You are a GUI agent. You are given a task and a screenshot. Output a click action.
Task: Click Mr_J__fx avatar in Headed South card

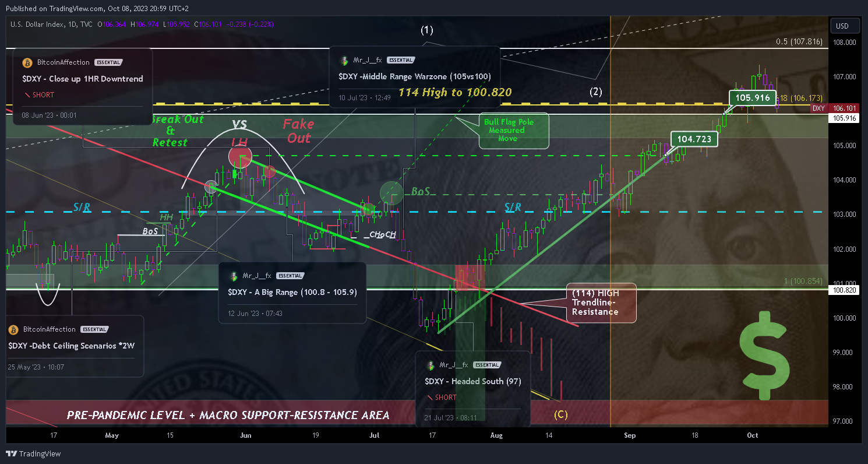[x=431, y=365]
